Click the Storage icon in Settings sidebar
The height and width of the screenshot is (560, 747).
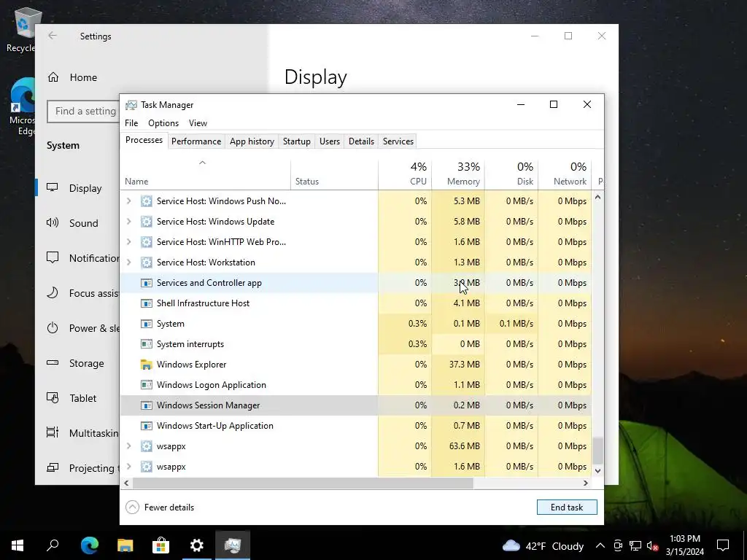point(53,363)
